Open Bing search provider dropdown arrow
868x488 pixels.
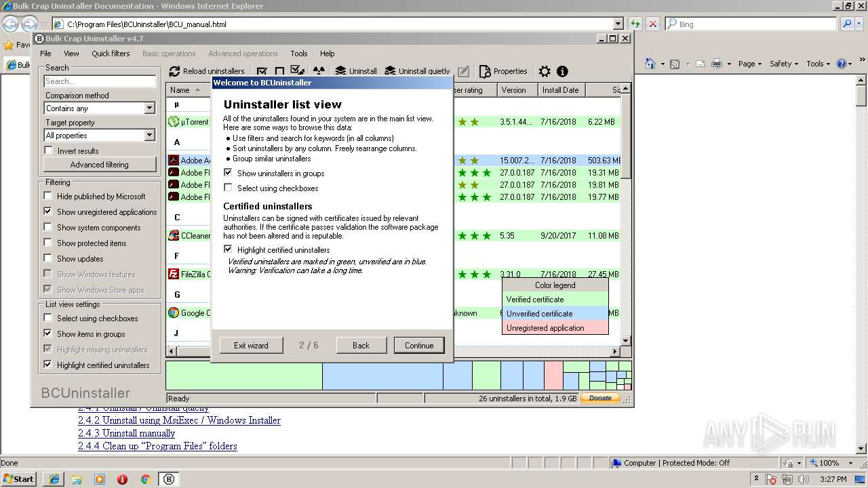tap(860, 24)
